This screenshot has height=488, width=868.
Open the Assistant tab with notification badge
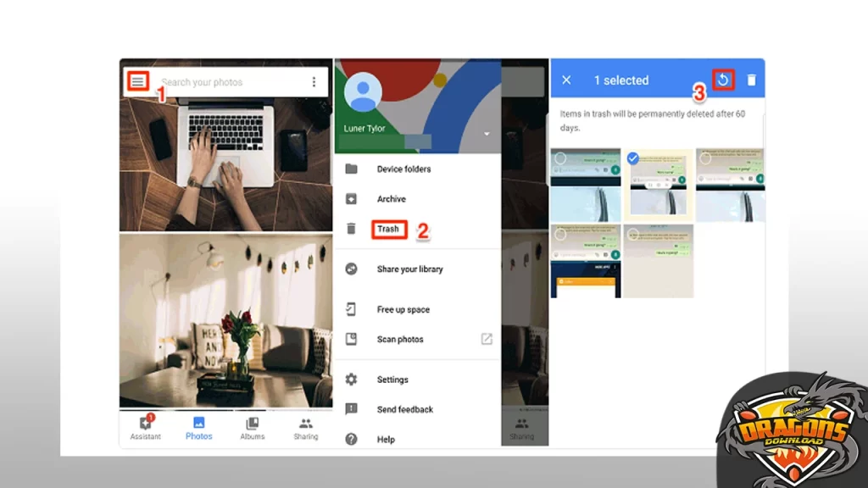pos(145,428)
